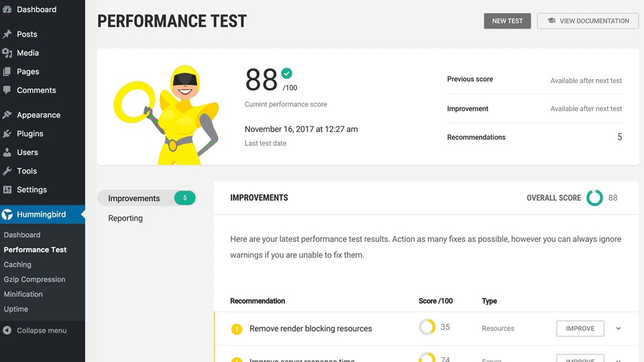Click the Appearance paintbrush icon
Screen dimensions: 644x362
pos(7,115)
